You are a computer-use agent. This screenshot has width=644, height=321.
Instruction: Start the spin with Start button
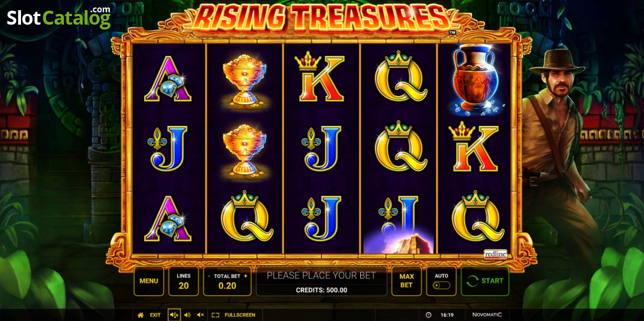pyautogui.click(x=485, y=281)
